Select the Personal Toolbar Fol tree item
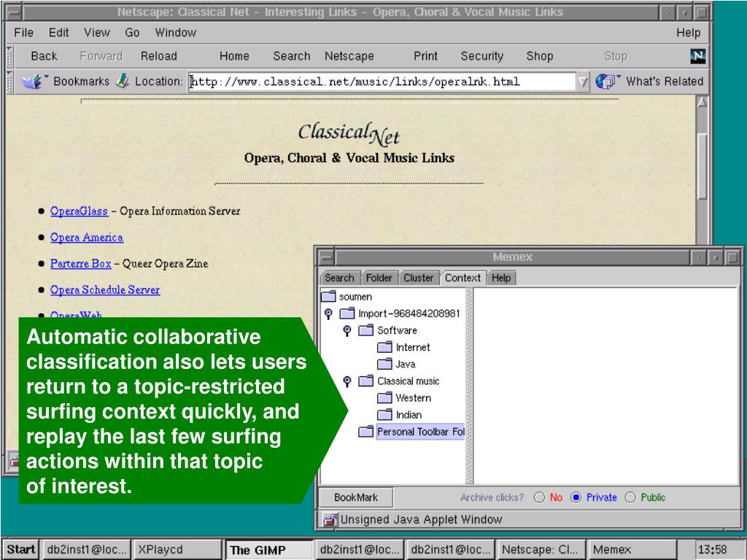The width and height of the screenshot is (747, 560). [420, 432]
